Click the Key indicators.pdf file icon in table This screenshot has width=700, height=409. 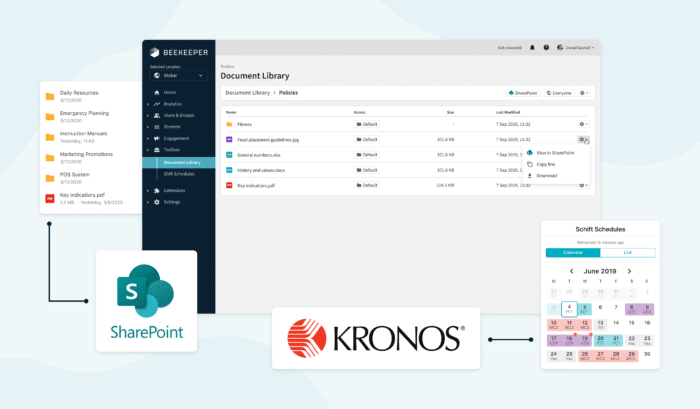[x=229, y=185]
